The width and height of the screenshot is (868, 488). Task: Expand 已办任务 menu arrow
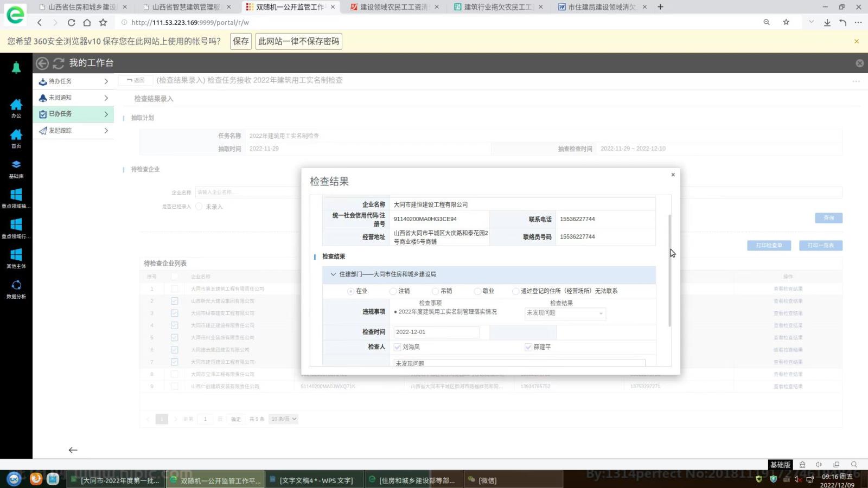coord(106,114)
